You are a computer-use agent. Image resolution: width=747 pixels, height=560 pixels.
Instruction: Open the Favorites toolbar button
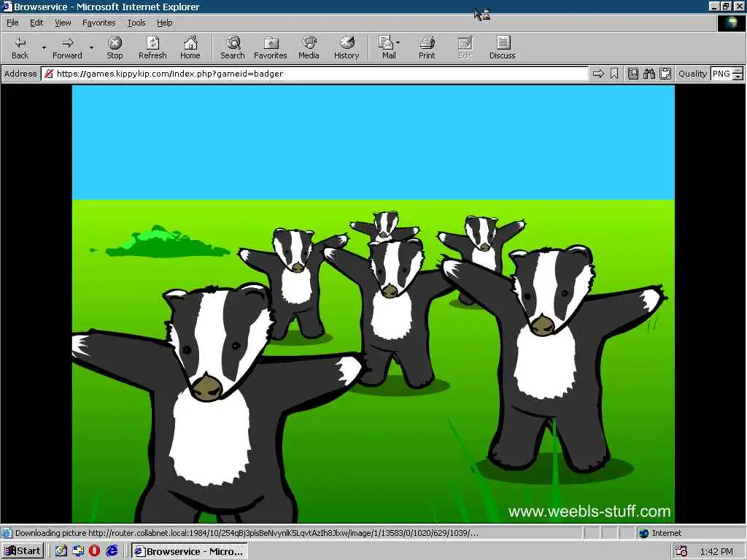coord(270,47)
